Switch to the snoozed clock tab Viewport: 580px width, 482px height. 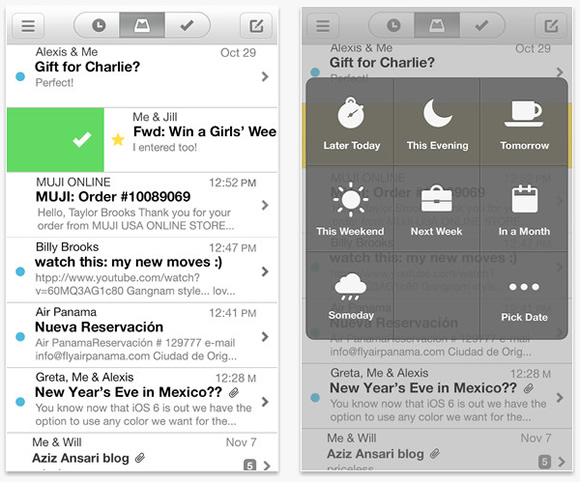(98, 25)
